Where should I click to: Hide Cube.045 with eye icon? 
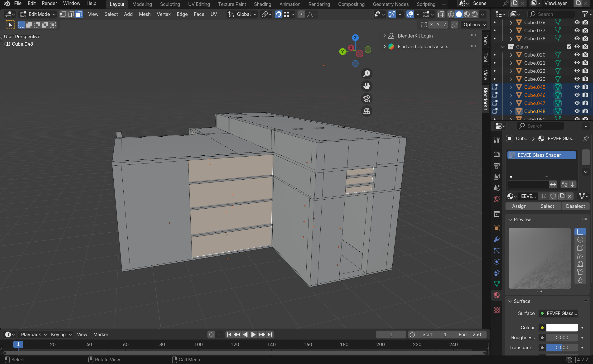click(577, 87)
